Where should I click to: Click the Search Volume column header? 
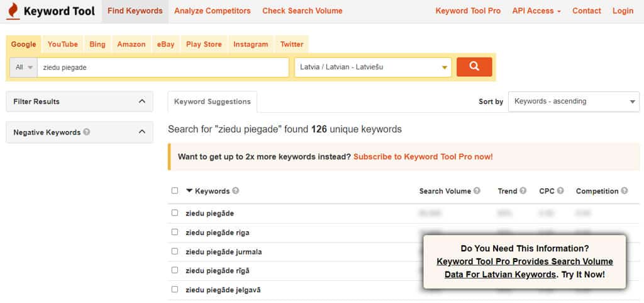coord(445,191)
